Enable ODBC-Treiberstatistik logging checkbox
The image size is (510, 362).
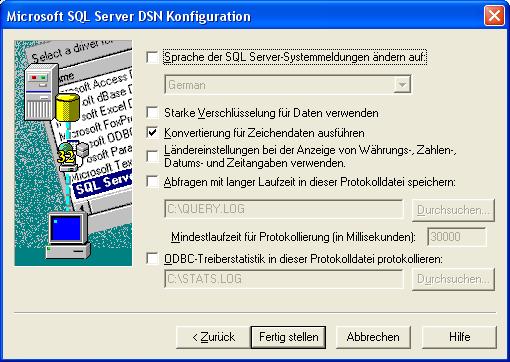[x=152, y=259]
